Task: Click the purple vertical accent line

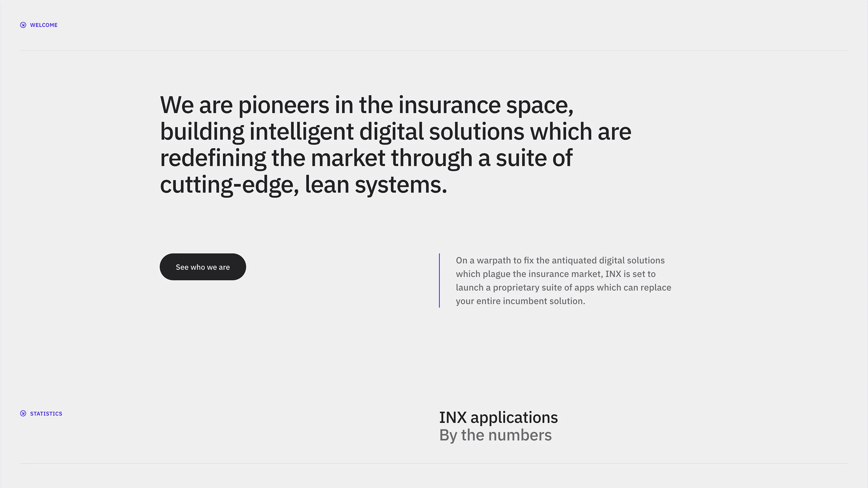Action: coord(439,280)
